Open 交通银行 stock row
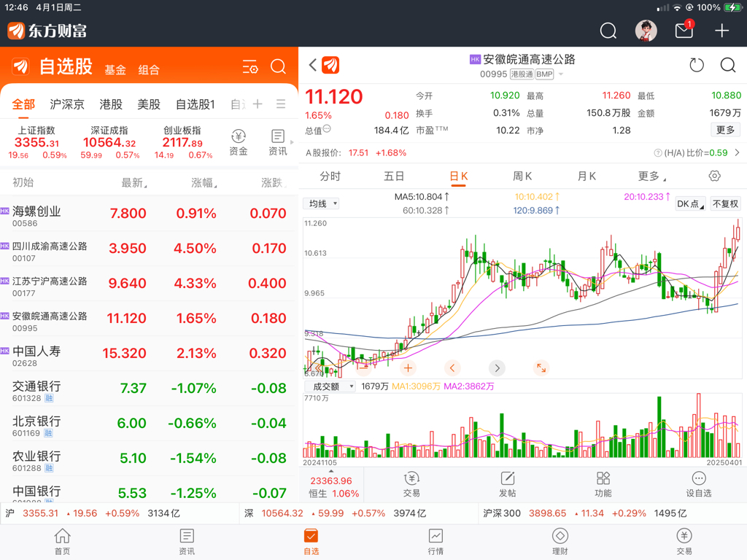Screen dimensions: 747x560 (149, 389)
